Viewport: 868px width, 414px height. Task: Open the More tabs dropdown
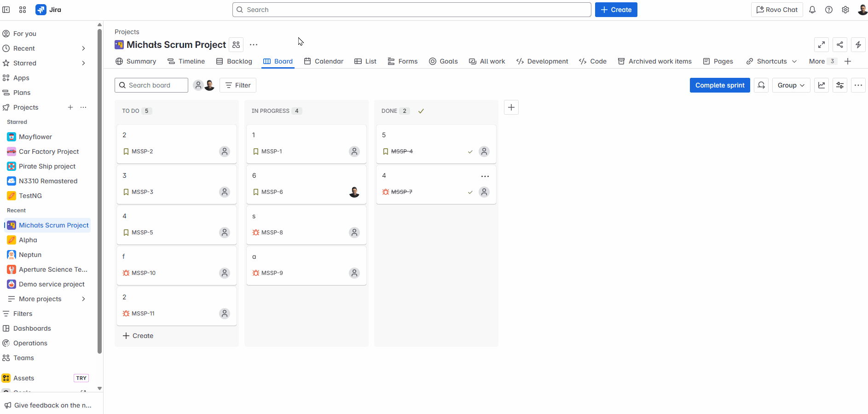pyautogui.click(x=823, y=61)
